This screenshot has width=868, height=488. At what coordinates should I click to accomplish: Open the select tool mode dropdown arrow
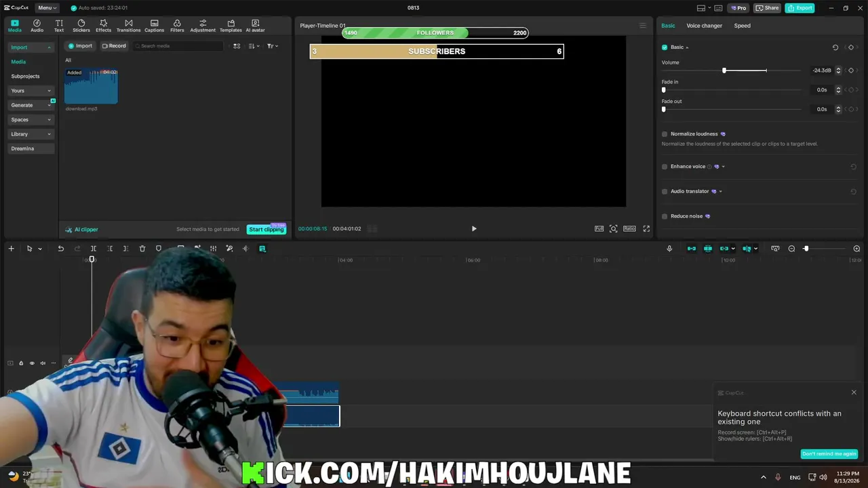tap(40, 249)
